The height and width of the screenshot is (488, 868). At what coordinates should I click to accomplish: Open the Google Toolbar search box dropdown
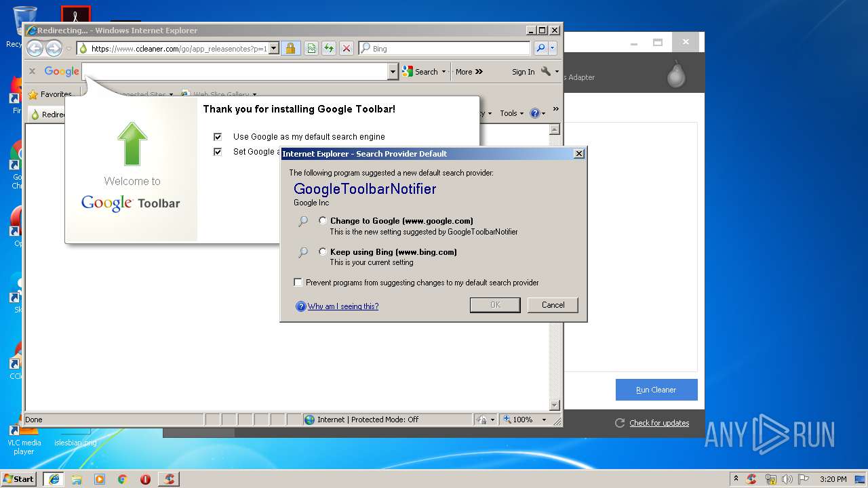[393, 71]
